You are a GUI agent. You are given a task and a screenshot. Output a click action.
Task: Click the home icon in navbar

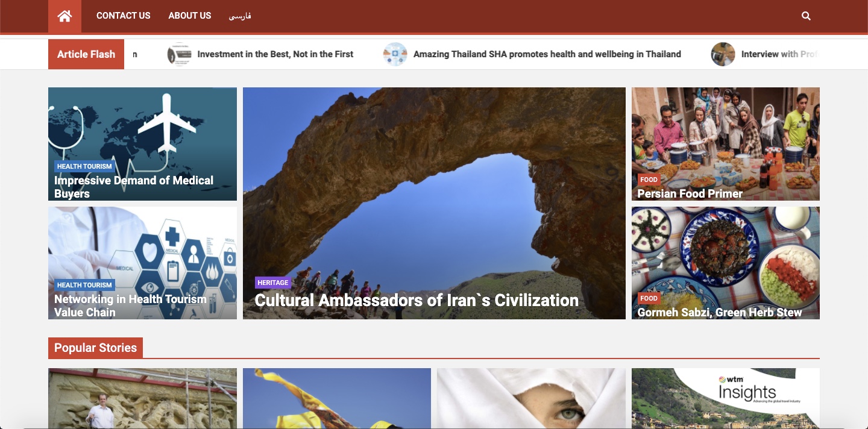64,16
